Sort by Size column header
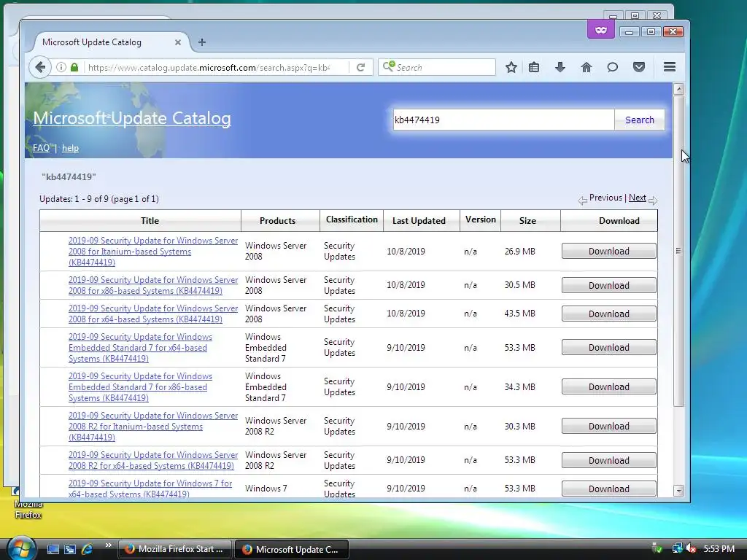 pos(527,220)
